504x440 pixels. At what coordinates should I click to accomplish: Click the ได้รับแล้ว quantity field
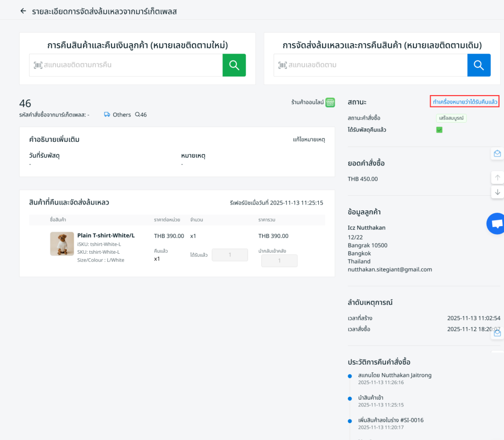[x=229, y=255]
